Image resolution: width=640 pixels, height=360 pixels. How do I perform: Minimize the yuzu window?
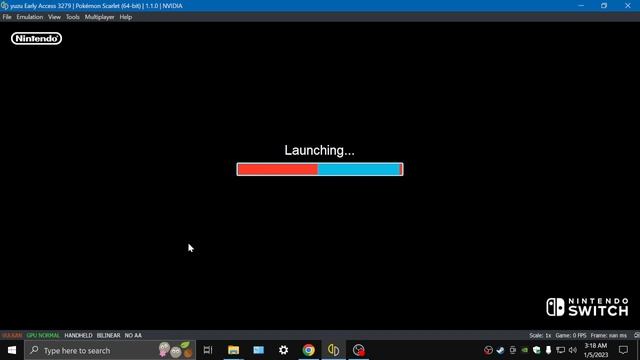tap(581, 6)
